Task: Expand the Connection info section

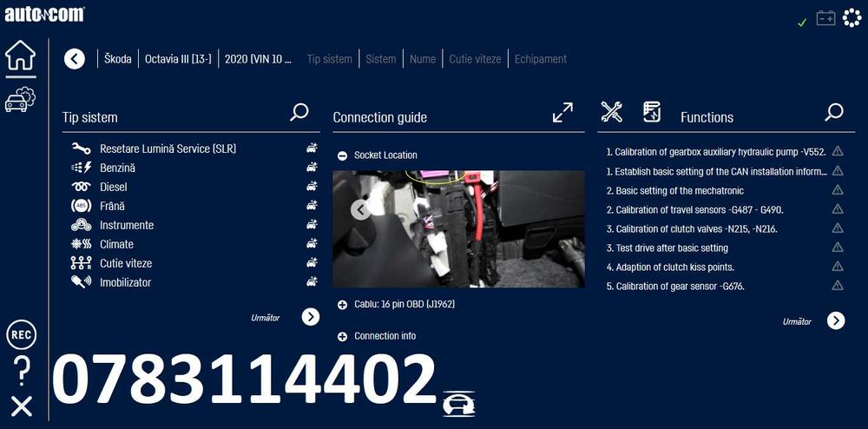Action: [342, 337]
